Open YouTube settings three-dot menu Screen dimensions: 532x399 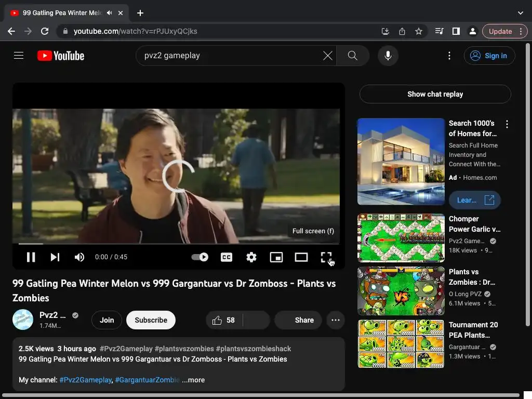coord(449,55)
